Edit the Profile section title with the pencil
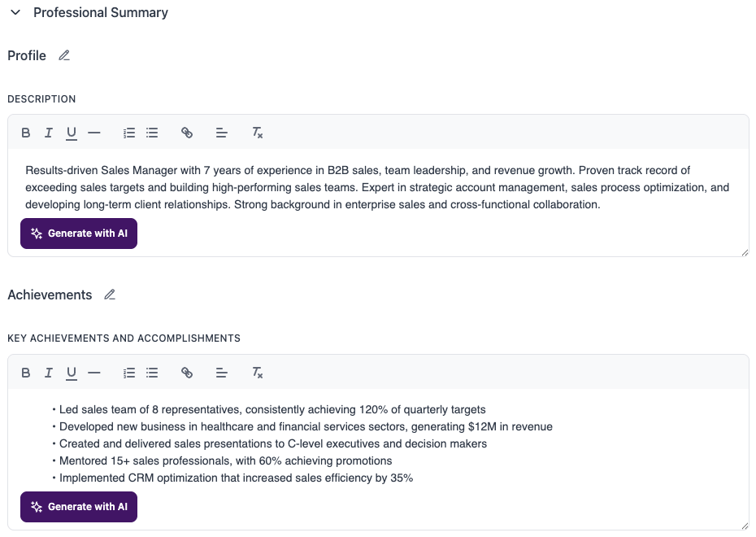 pyautogui.click(x=63, y=55)
